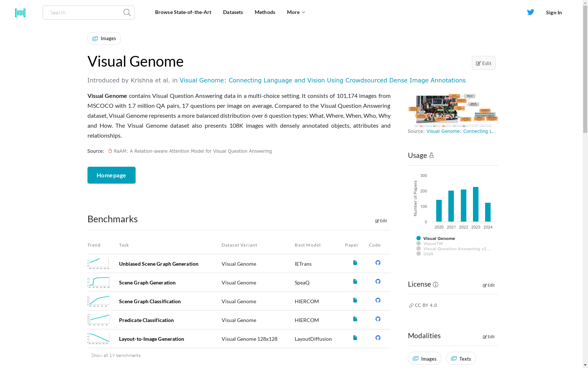
Task: Click the Homepage button
Action: coord(111,175)
